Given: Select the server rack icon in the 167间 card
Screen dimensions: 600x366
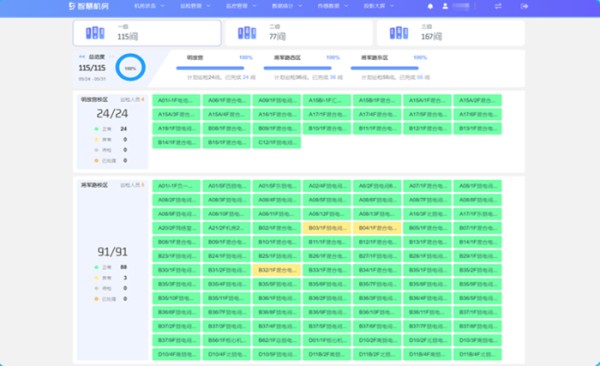Looking at the screenshot, I should 399,33.
